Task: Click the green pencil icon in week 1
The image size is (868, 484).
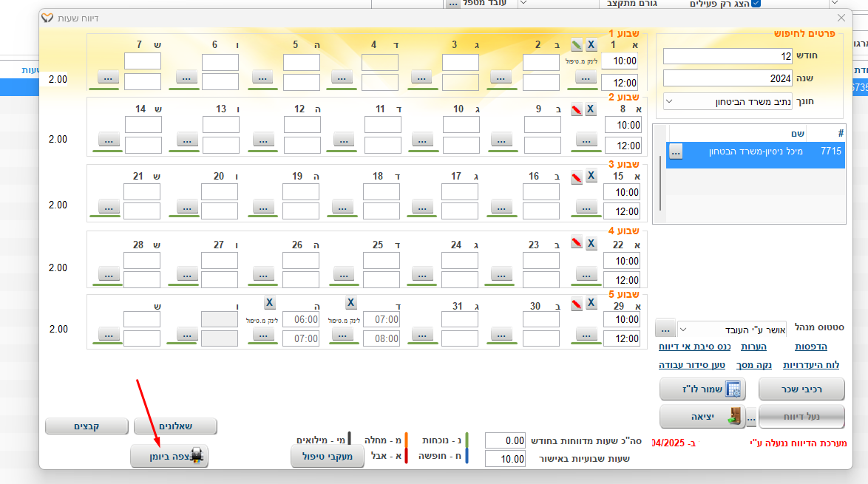Action: pyautogui.click(x=577, y=45)
